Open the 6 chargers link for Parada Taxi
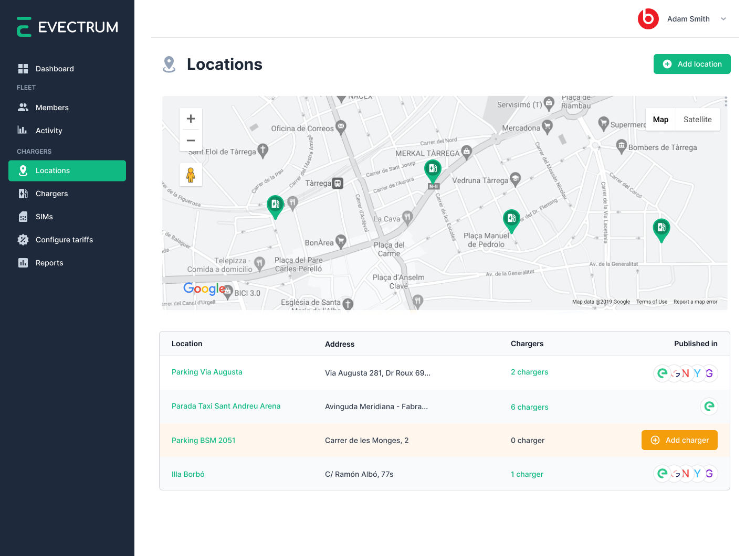 click(x=529, y=407)
